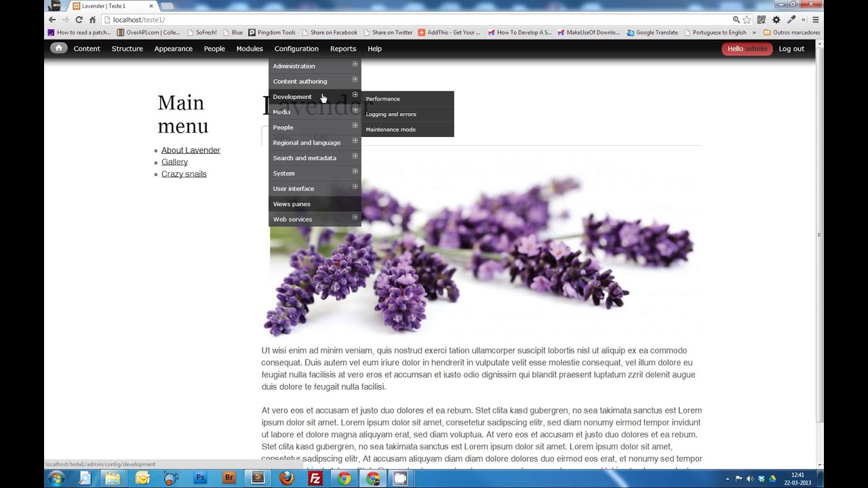Viewport: 868px width, 488px height.
Task: Open the Gallery menu link
Action: [174, 162]
